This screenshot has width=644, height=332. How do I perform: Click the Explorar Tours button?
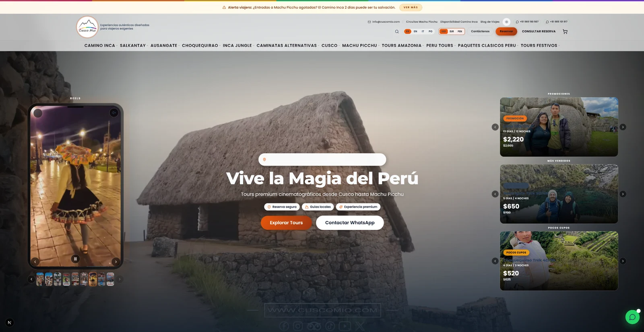pyautogui.click(x=286, y=223)
